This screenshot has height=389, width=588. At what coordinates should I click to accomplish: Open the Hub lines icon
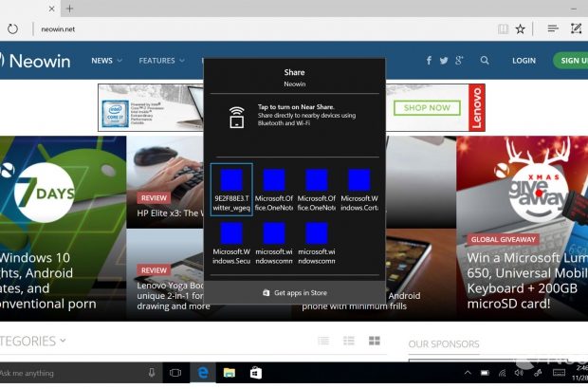(x=553, y=28)
